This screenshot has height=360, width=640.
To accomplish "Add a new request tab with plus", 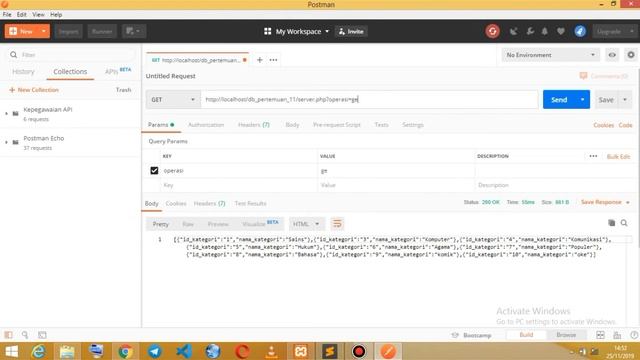I will (x=260, y=60).
